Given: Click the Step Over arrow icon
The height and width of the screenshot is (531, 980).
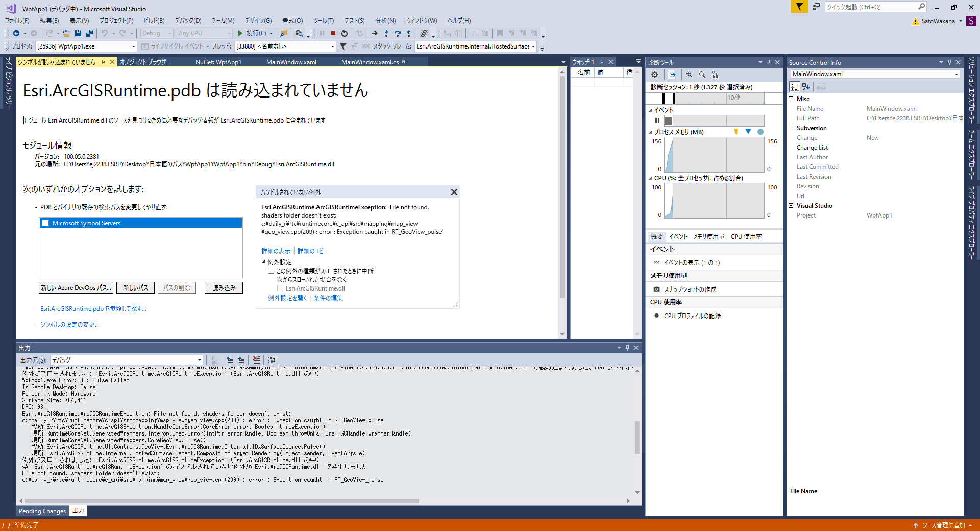Looking at the screenshot, I should [398, 33].
